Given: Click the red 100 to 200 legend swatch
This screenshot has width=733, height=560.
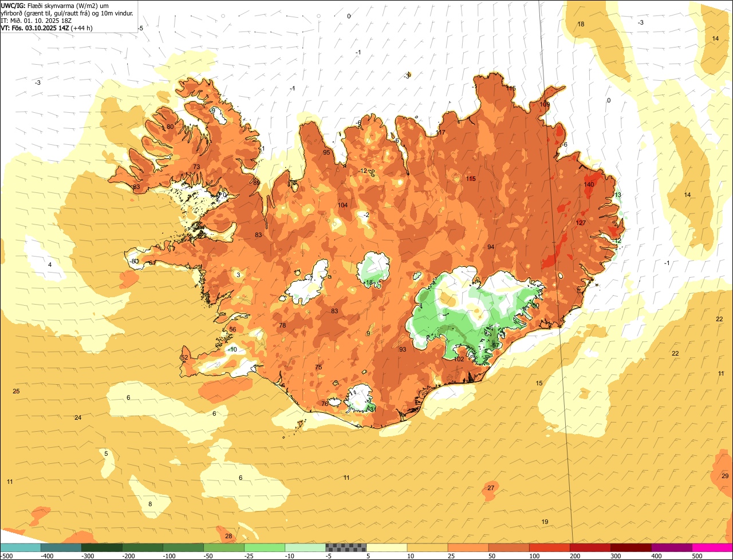Looking at the screenshot, I should point(550,547).
